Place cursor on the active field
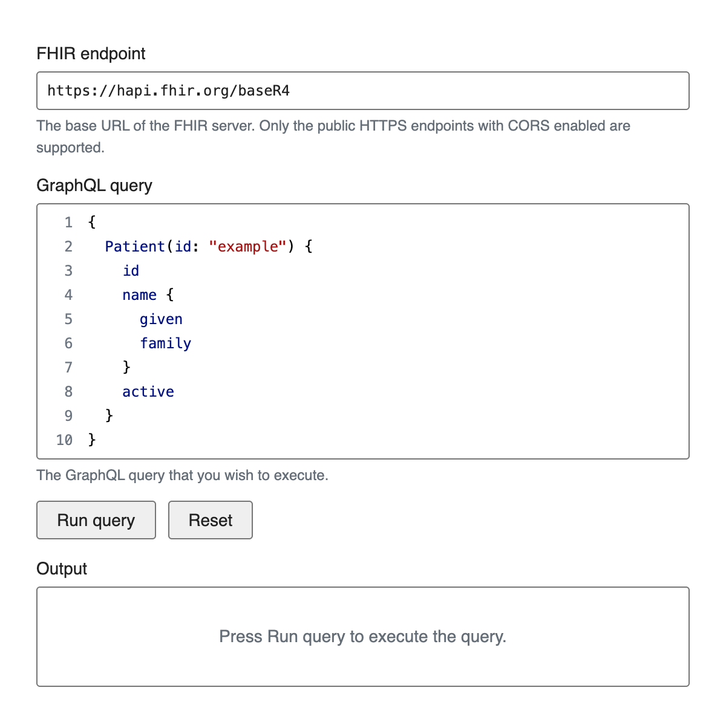726x728 pixels. [148, 392]
